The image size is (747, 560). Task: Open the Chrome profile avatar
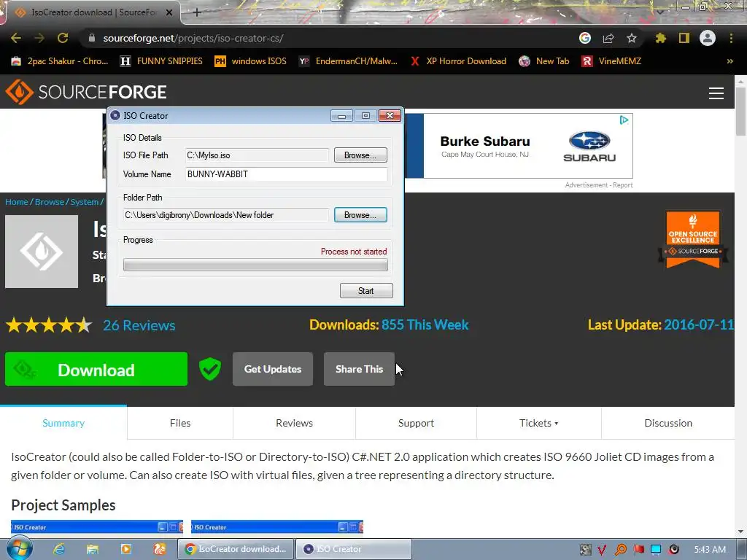coord(708,38)
